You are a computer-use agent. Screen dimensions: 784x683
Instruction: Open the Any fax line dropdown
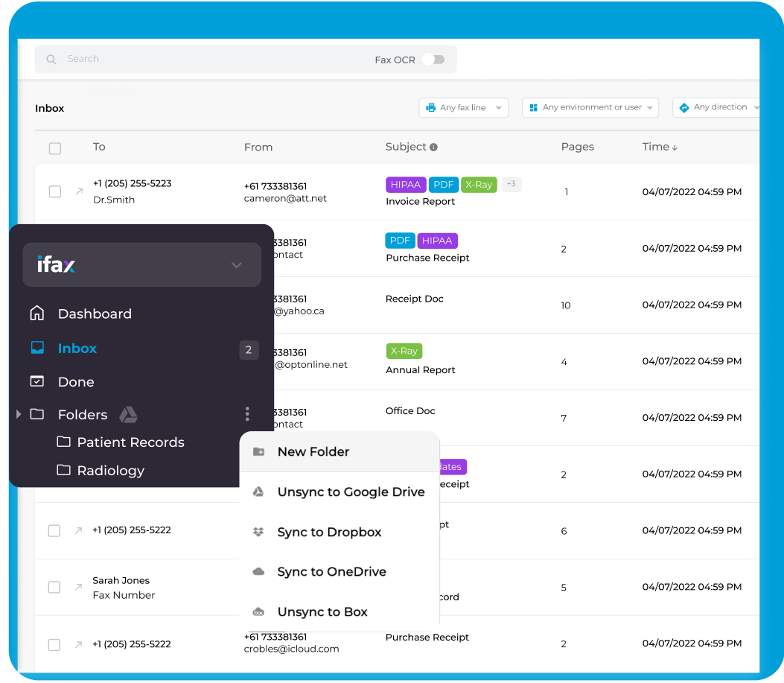click(463, 108)
